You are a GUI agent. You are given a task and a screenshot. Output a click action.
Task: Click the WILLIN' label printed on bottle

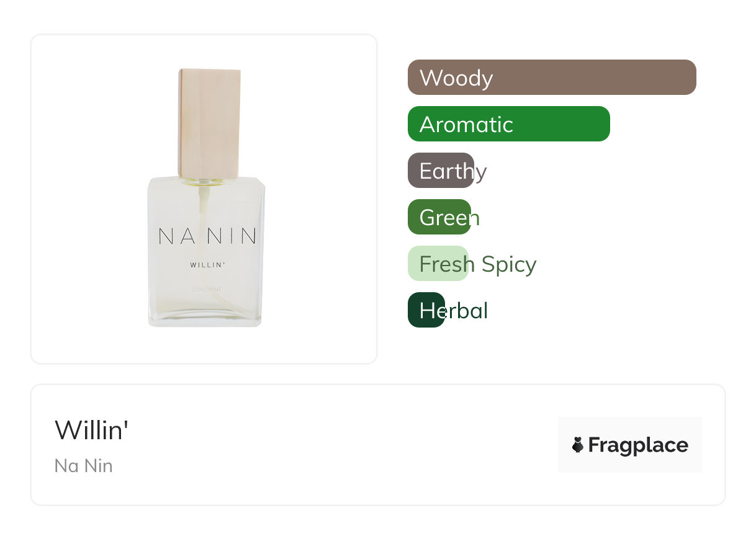click(x=207, y=266)
